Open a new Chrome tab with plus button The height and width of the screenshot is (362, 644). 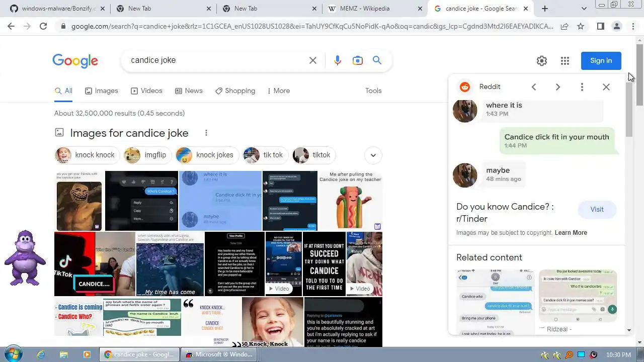545,9
